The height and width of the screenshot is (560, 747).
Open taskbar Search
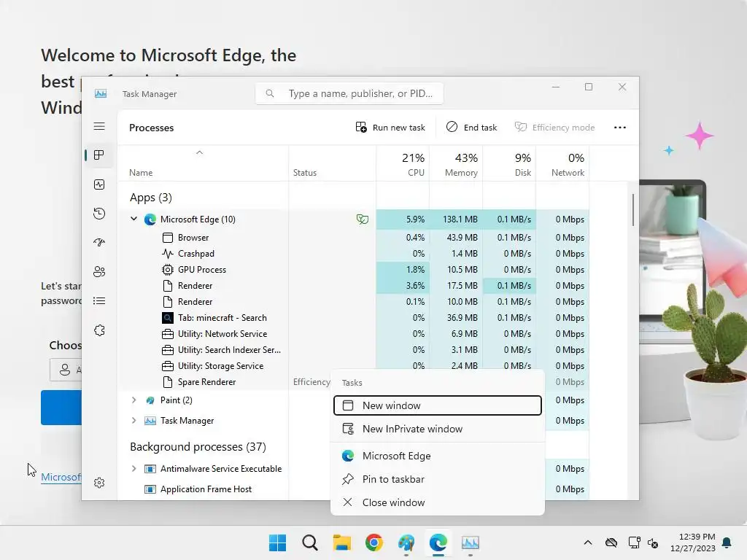click(x=309, y=542)
